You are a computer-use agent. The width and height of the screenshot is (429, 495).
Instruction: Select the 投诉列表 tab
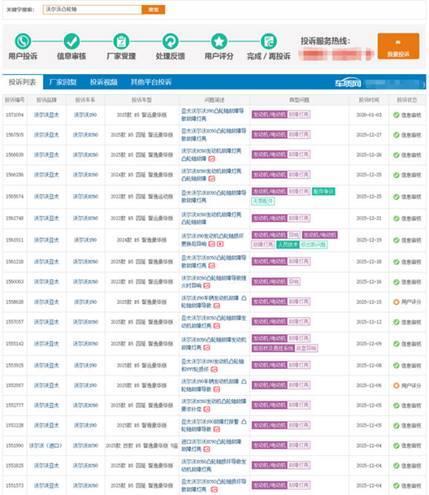coord(22,82)
